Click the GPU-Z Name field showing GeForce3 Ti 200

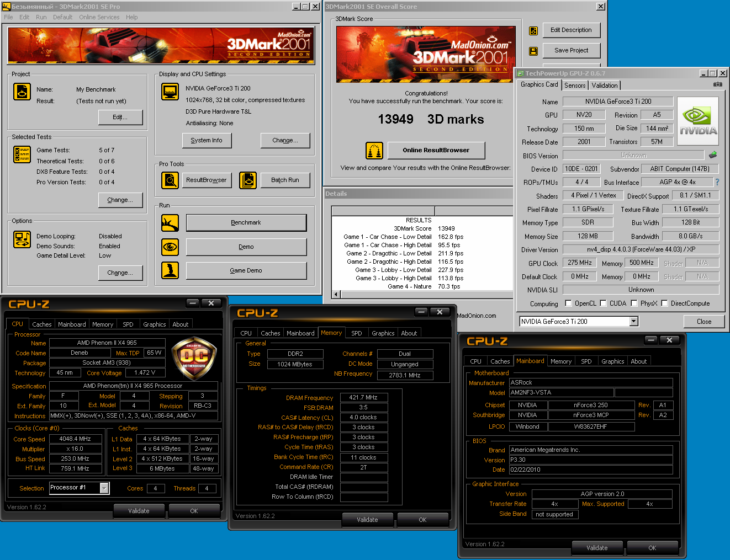point(618,102)
